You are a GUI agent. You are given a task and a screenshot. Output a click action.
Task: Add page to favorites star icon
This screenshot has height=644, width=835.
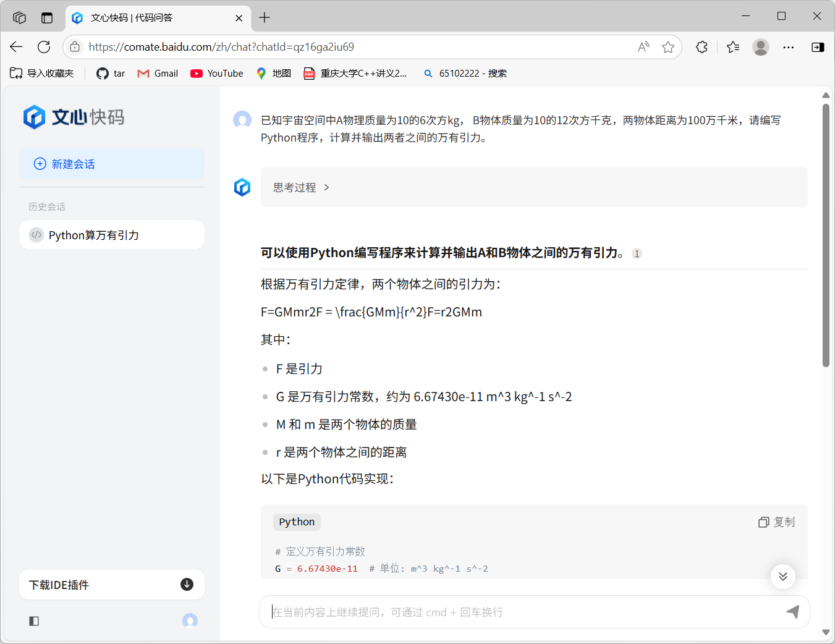668,47
